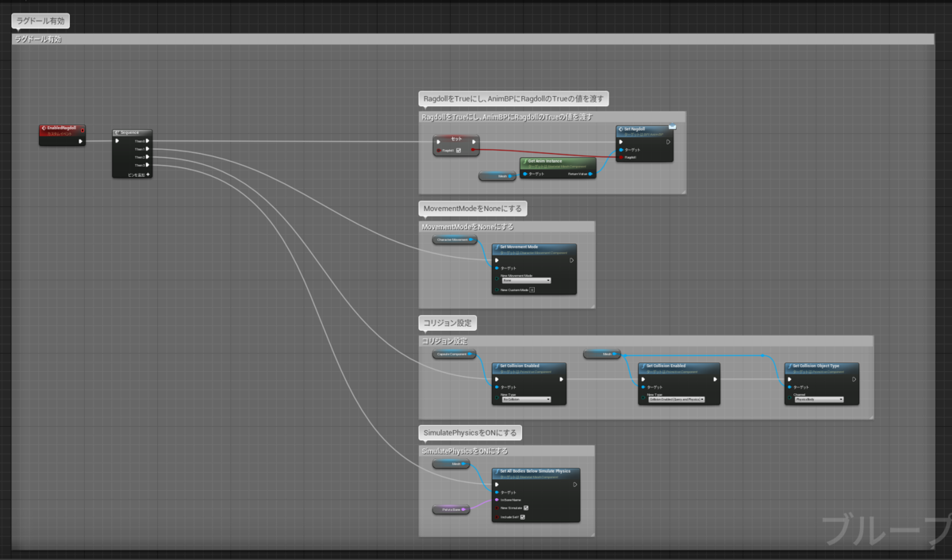
Task: Click the Sequence node's exec input pin
Action: (x=117, y=141)
